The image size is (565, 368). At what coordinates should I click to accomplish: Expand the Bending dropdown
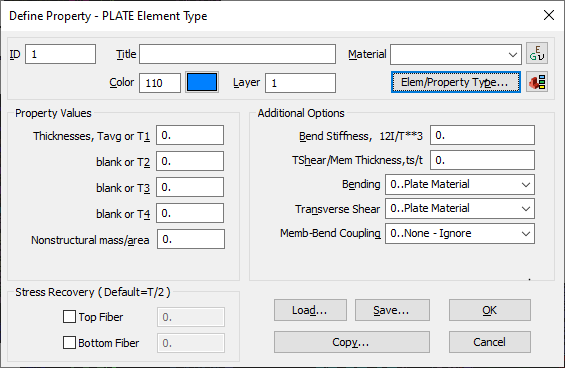click(460, 185)
